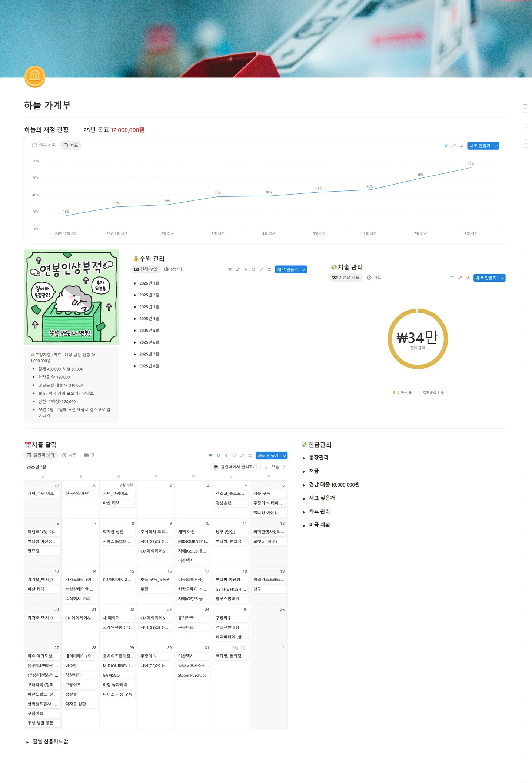Open filter icon in 수입 관리 toolbar

(x=230, y=269)
